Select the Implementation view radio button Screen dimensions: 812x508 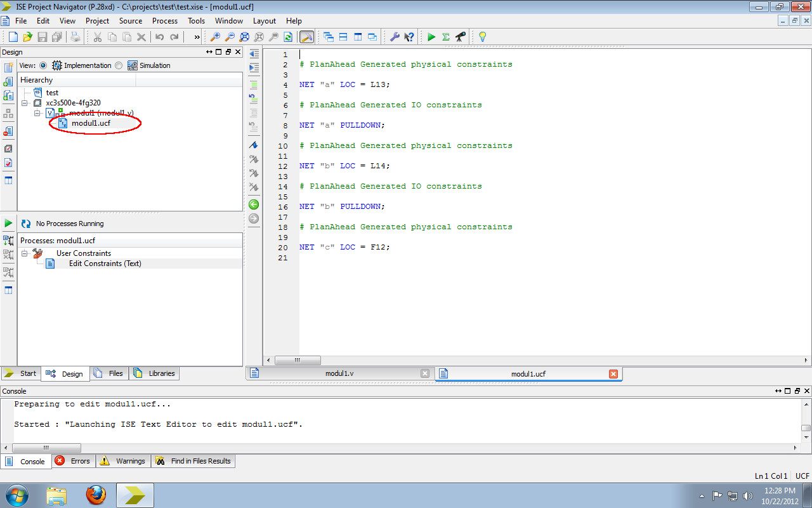(x=42, y=65)
